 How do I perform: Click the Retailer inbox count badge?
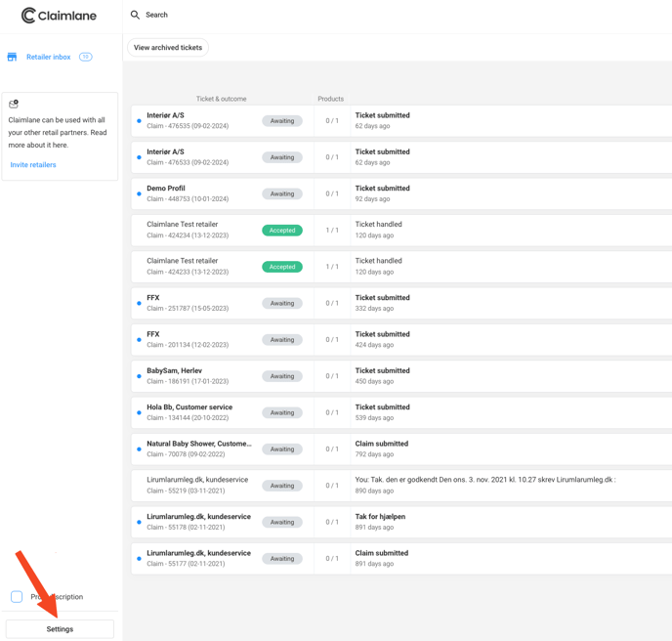[85, 57]
